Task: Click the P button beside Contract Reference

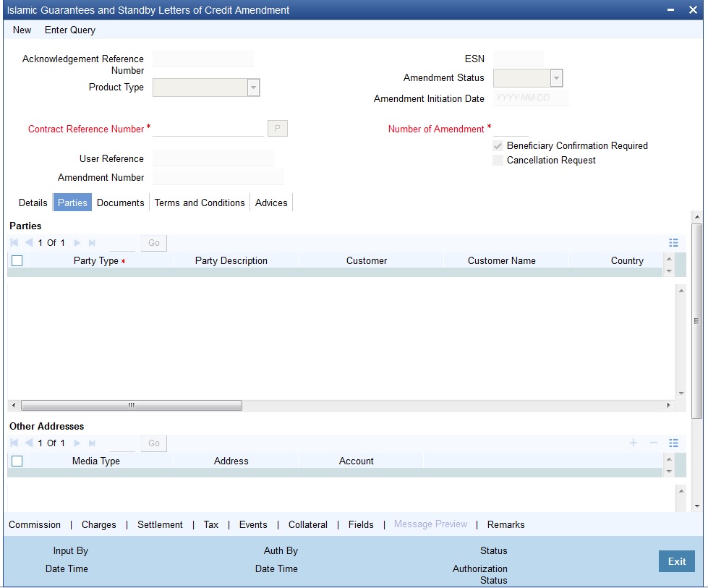Action: (278, 129)
